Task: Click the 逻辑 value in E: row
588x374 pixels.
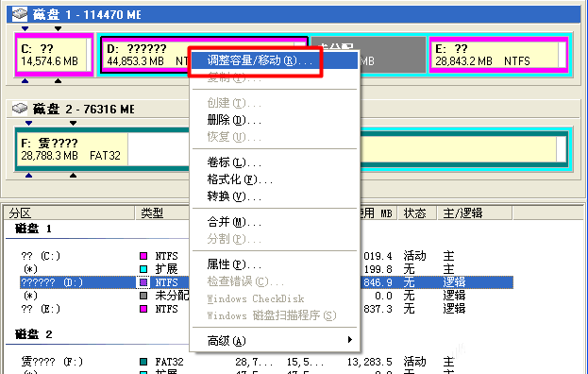Action: [x=454, y=309]
